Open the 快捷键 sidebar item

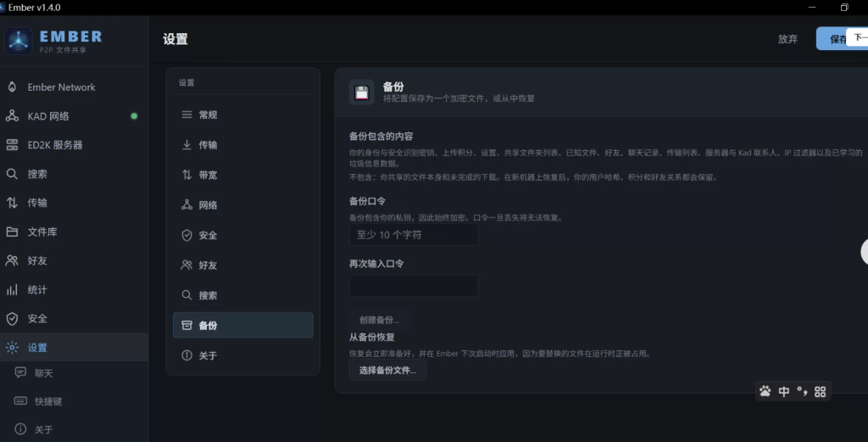75,401
